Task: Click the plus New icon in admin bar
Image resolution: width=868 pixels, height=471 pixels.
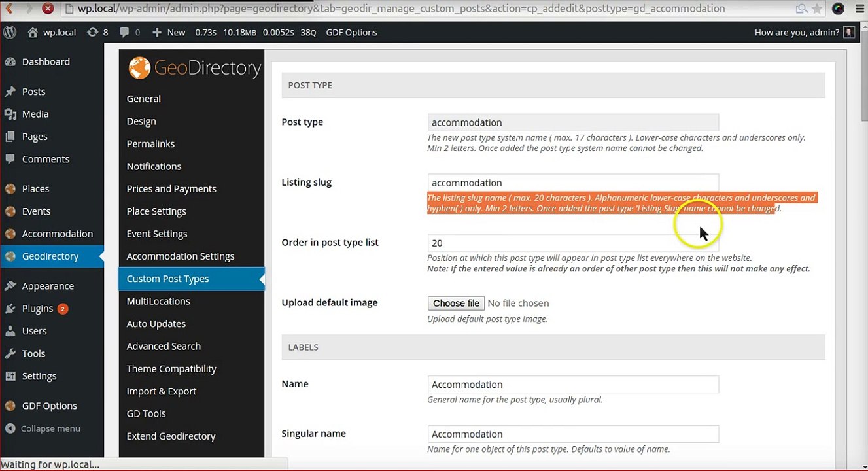Action: pos(156,32)
